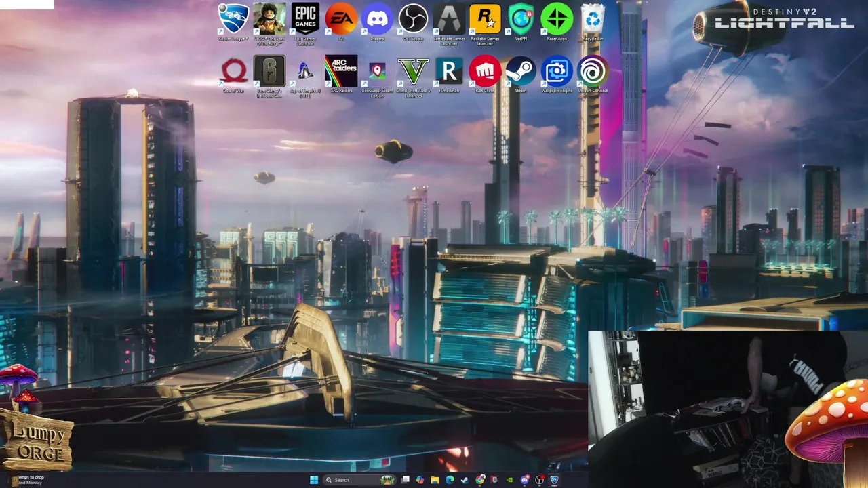Open the Rocket League desktop shortcut
The height and width of the screenshot is (488, 868).
coord(233,23)
